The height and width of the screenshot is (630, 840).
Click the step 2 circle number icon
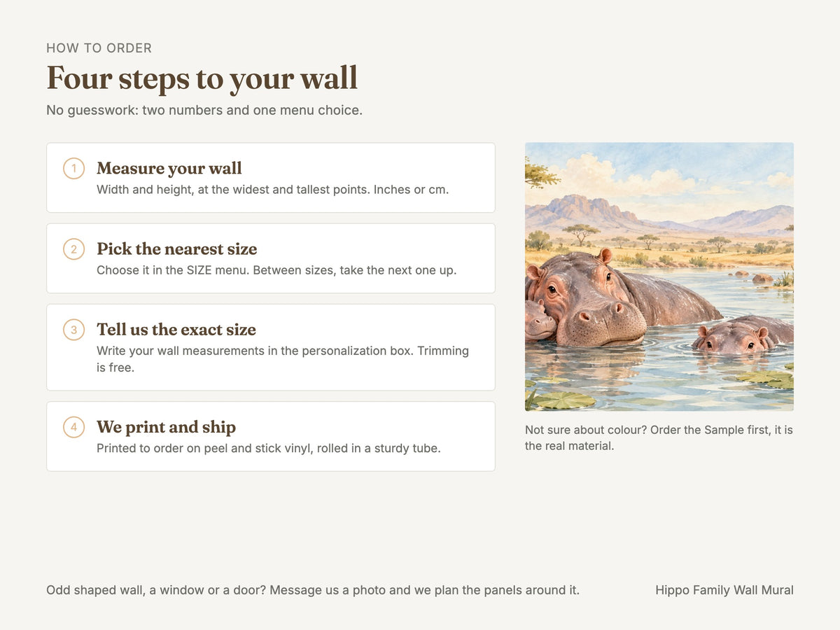(x=73, y=249)
